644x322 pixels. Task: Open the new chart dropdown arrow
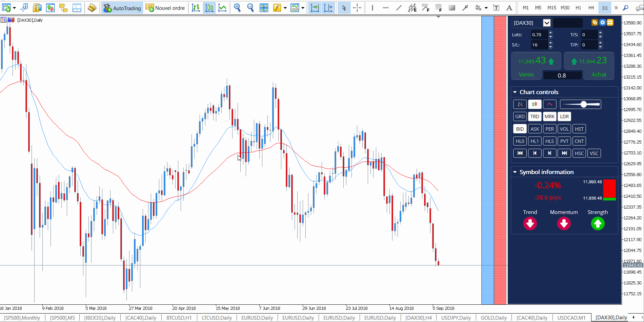point(14,8)
